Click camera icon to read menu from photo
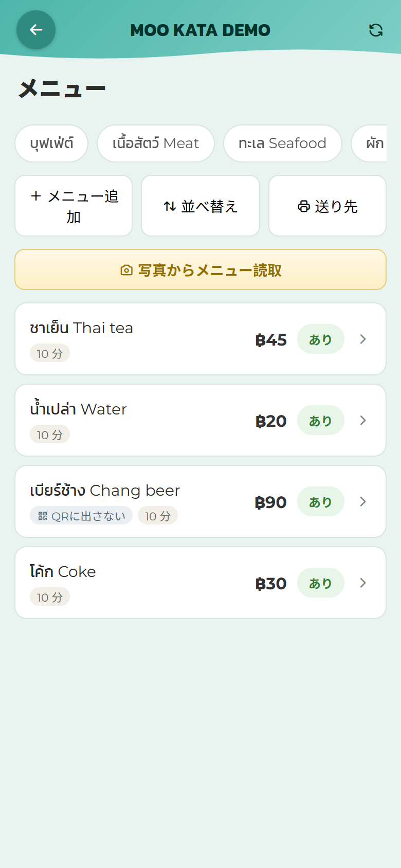The height and width of the screenshot is (868, 401). click(x=126, y=270)
